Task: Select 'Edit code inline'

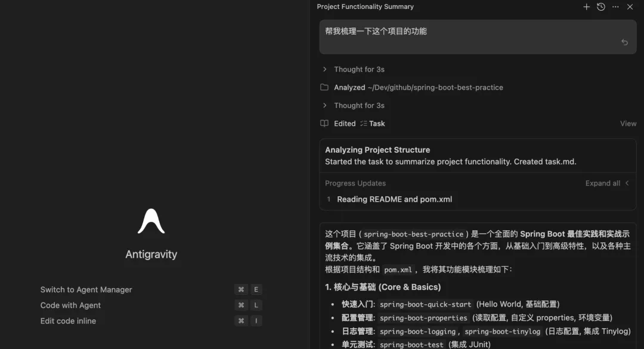Action: point(68,320)
